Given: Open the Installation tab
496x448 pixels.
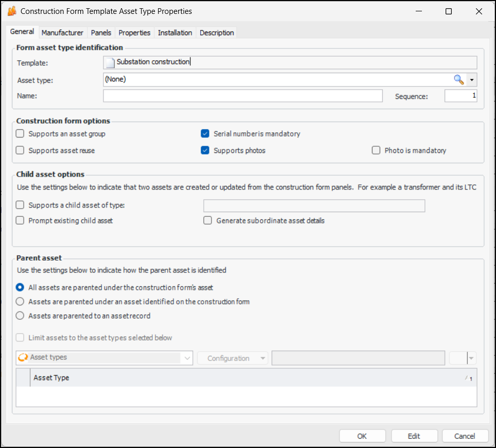Looking at the screenshot, I should coord(175,32).
